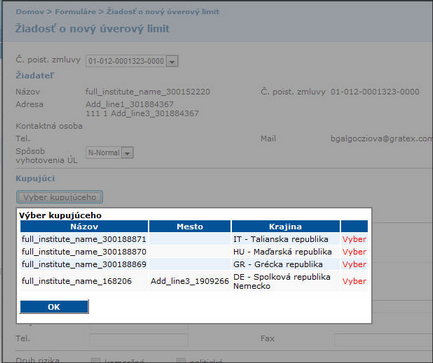
Task: Choose Vyber for IT - Talianska republika
Action: [354, 239]
